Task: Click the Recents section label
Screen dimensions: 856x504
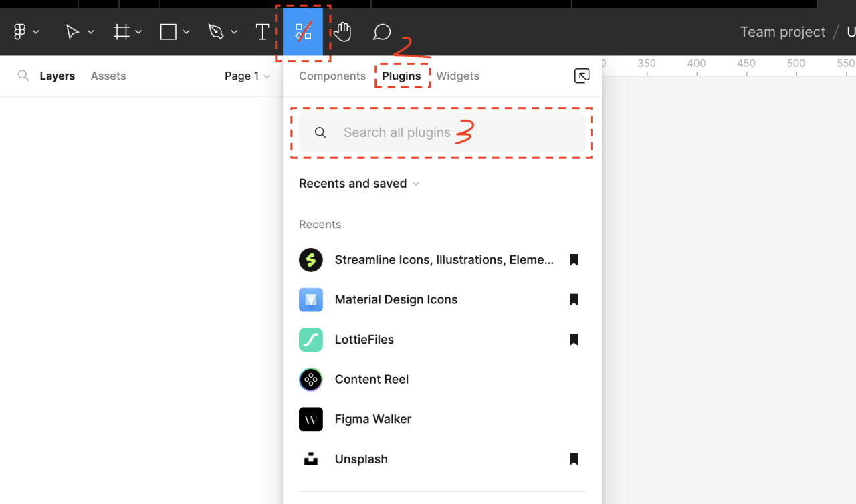Action: coord(320,225)
